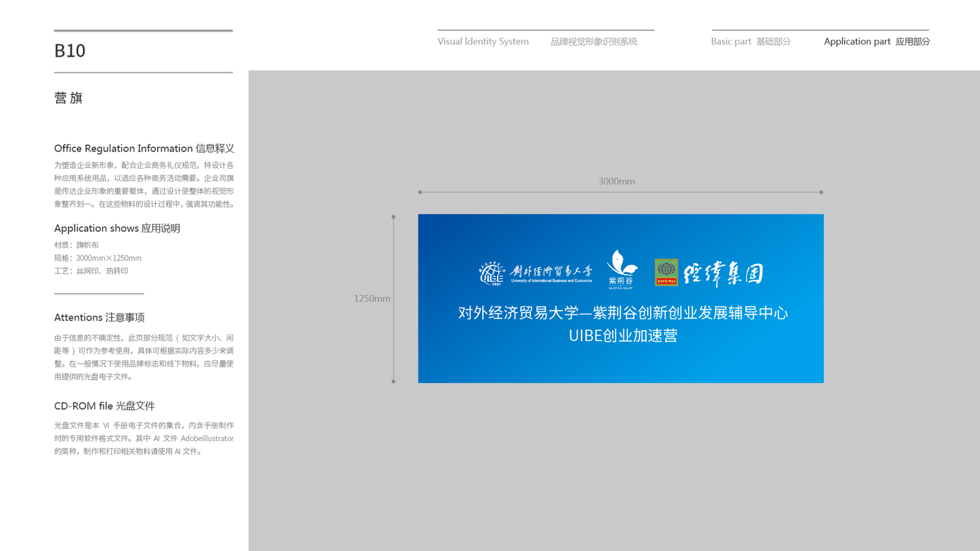Click the paragraph beginning 由于信息的不确定性

point(144,357)
